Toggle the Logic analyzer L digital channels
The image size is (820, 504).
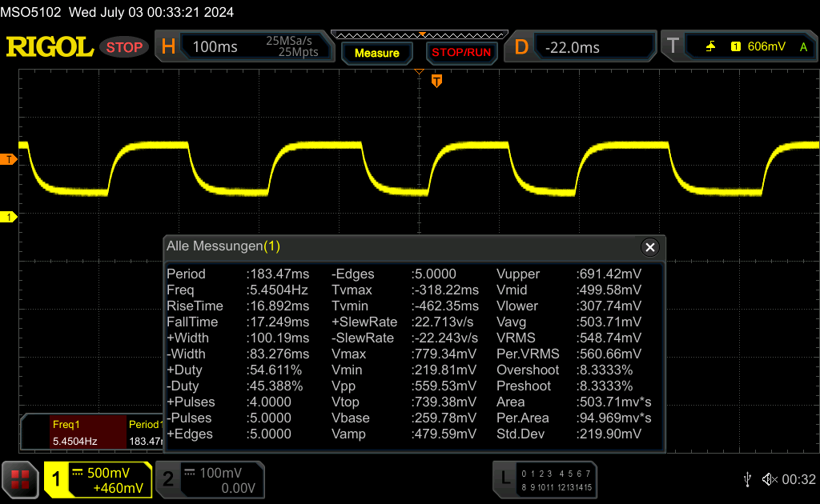[545, 479]
